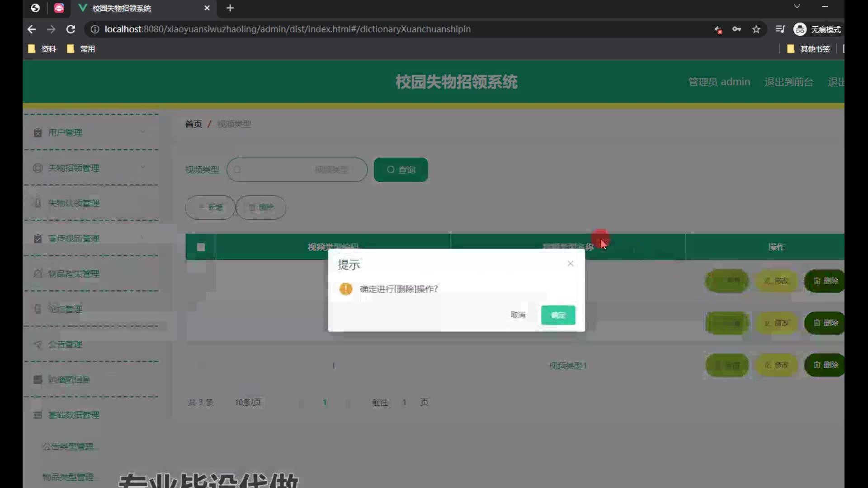Screen dimensions: 868x488
Task: Open a new browser tab
Action: [x=230, y=8]
